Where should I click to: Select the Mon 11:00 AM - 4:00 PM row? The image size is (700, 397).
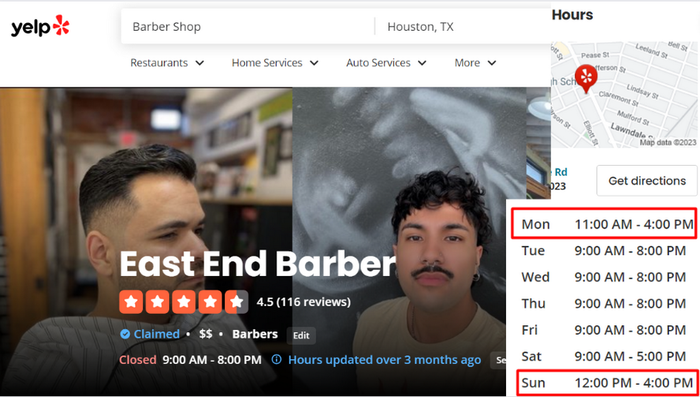(x=604, y=223)
